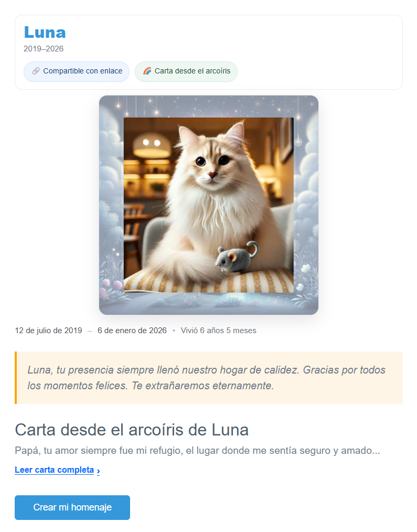Image resolution: width=417 pixels, height=532 pixels.
Task: Click the "Vivió 6 años 5 meses" text
Action: 219,331
